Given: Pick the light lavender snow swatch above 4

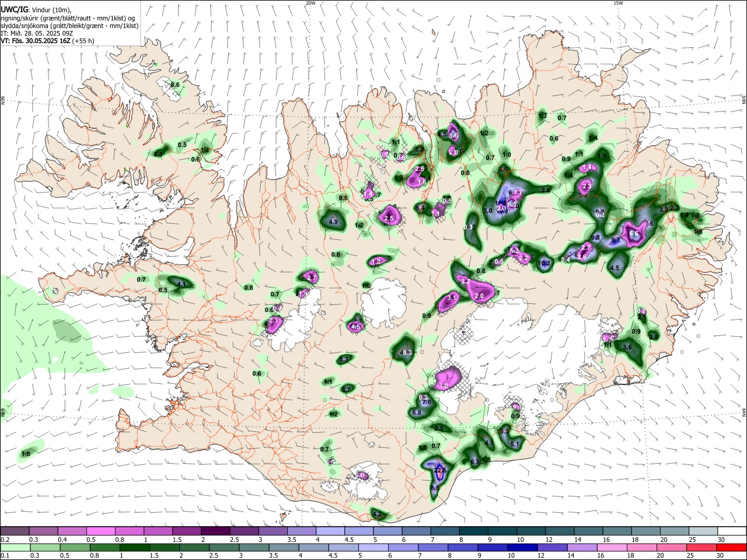Looking at the screenshot, I should coord(330,531).
